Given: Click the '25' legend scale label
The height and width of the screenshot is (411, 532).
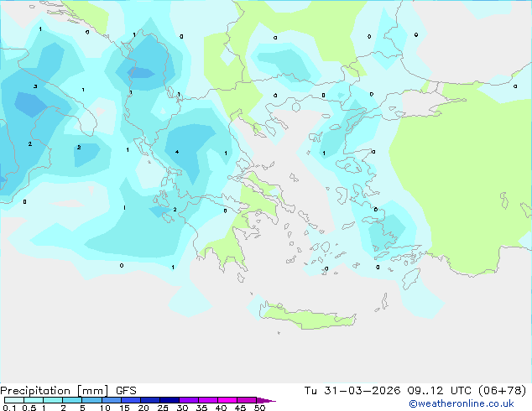Looking at the screenshot, I should (163, 408).
